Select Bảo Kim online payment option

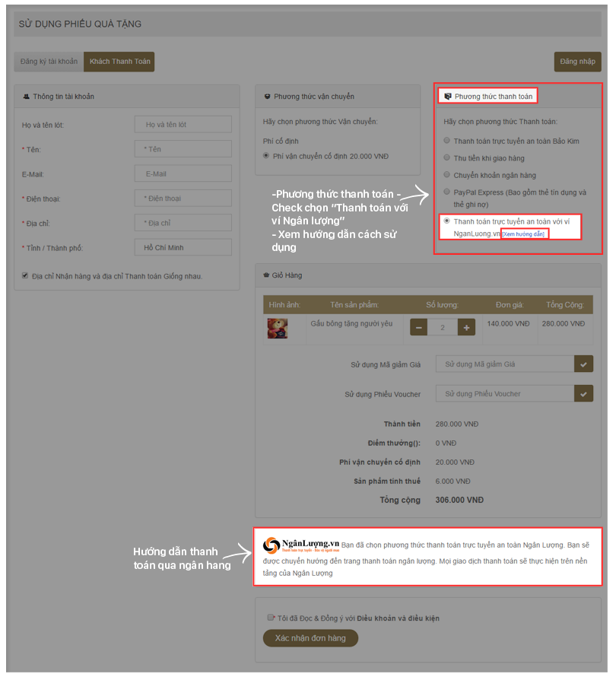click(x=447, y=141)
